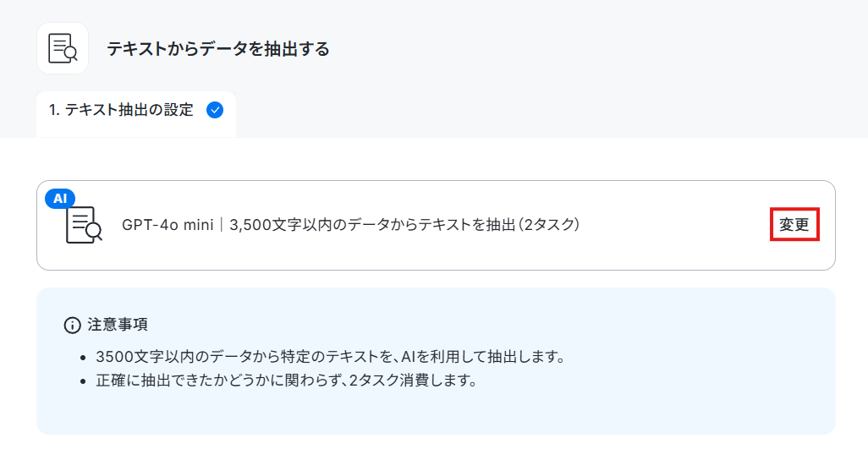Click the blue AI badge on the card
868x471 pixels.
coord(60,198)
